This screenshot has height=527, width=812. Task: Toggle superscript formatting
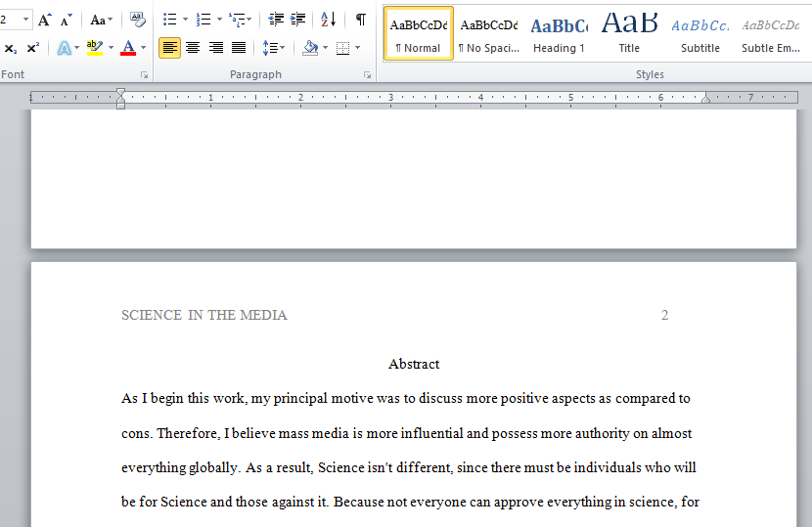click(x=32, y=48)
